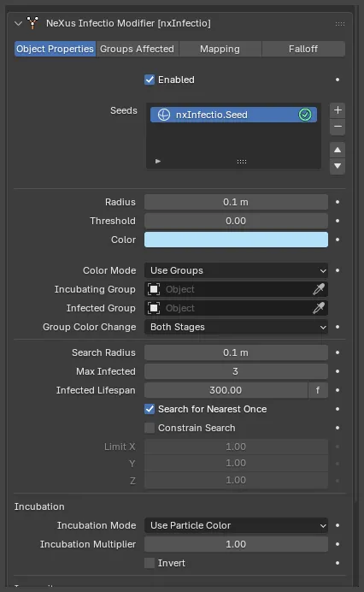Animate the Search for Nearest Once dot

(338, 409)
